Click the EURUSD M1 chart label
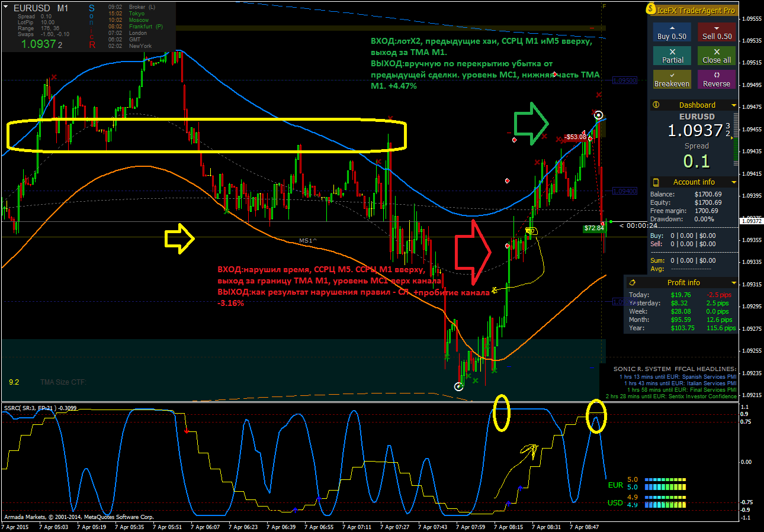This screenshot has height=532, width=764. coord(41,9)
